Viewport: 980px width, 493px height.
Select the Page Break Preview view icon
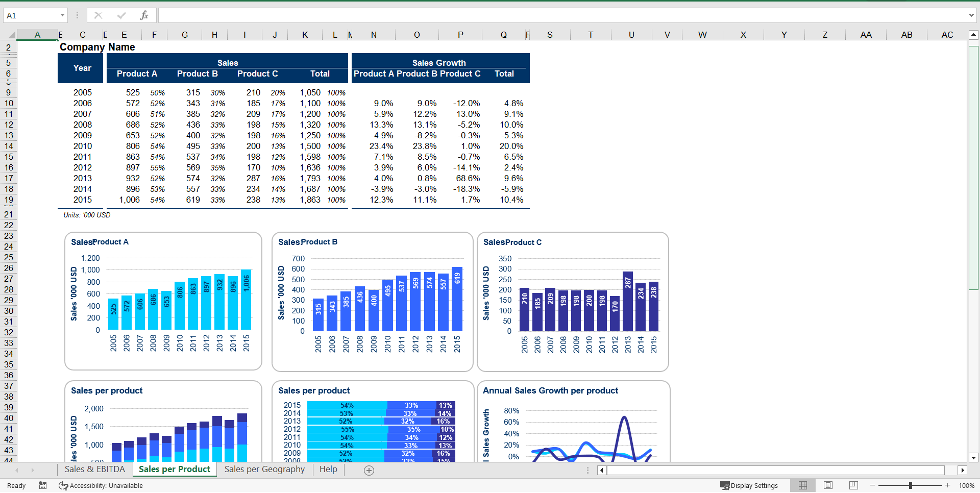coord(853,485)
